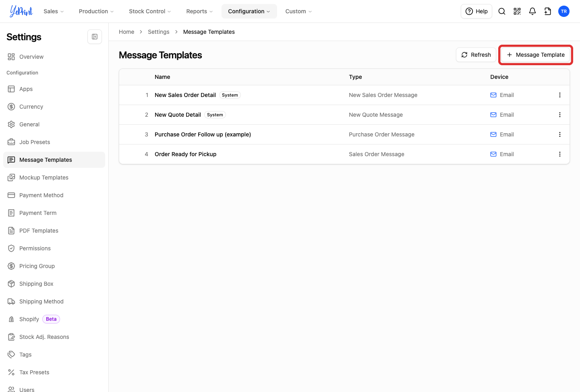Open Purchase Order Follow up (example) template

pos(203,134)
